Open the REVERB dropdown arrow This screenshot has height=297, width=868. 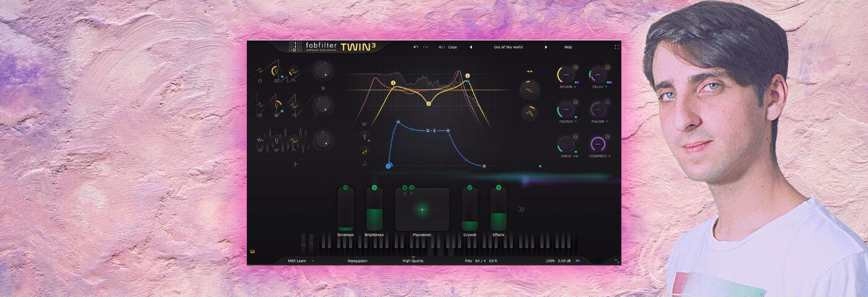tap(575, 87)
